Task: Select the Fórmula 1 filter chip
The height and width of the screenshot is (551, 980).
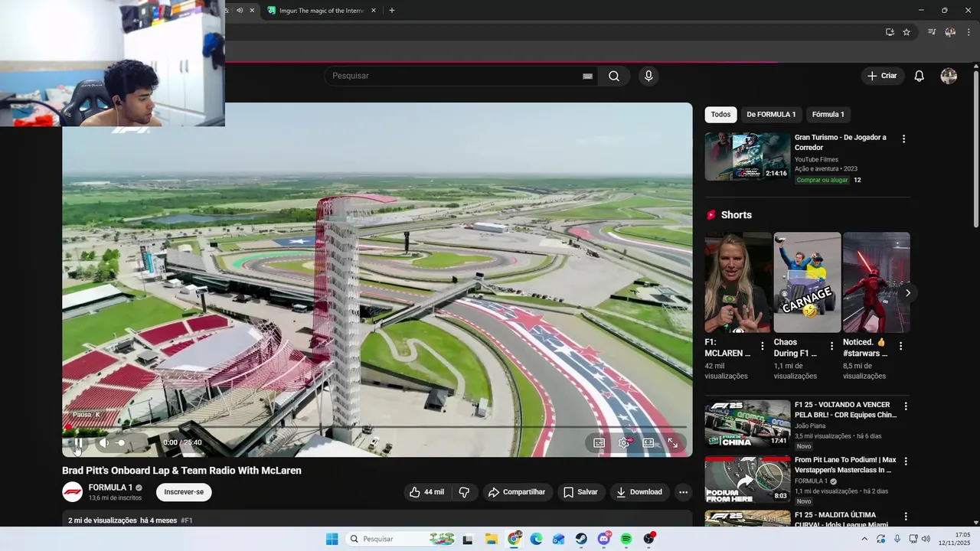Action: (x=828, y=115)
